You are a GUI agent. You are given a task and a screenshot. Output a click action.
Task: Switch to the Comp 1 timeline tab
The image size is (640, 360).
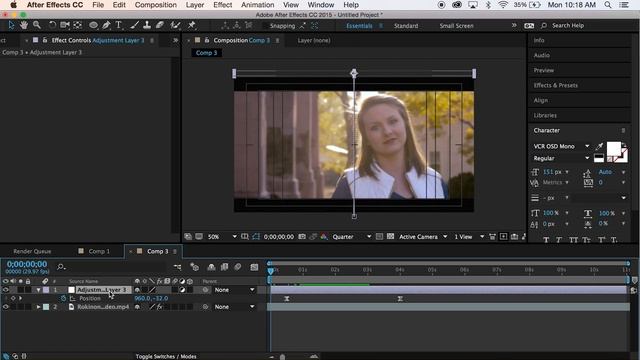[99, 251]
